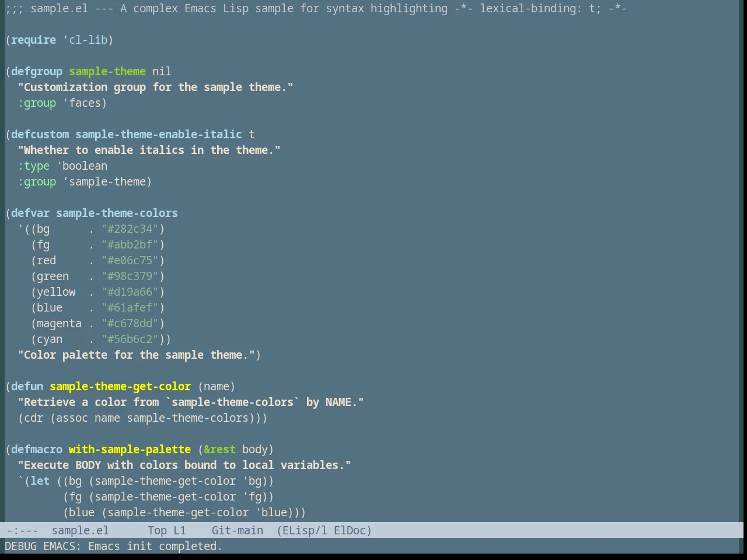Click 'sample-theme-colors' after defvar

tap(117, 213)
